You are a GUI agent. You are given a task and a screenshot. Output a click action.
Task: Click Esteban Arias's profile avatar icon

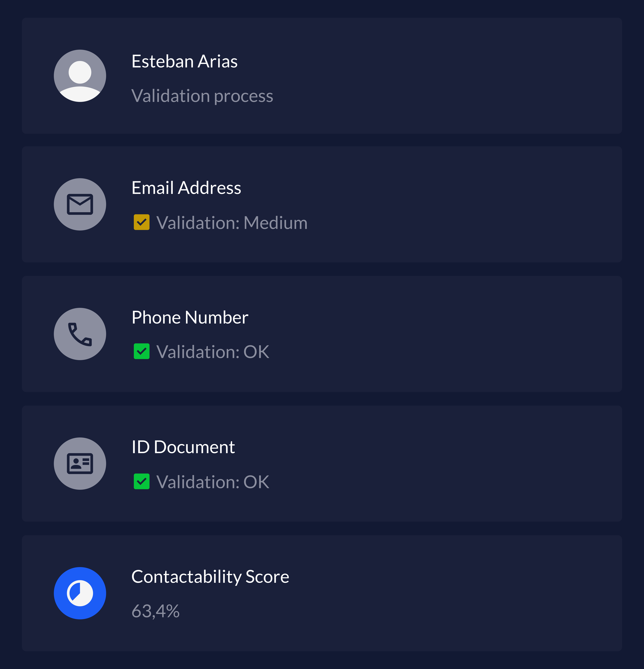(x=80, y=76)
